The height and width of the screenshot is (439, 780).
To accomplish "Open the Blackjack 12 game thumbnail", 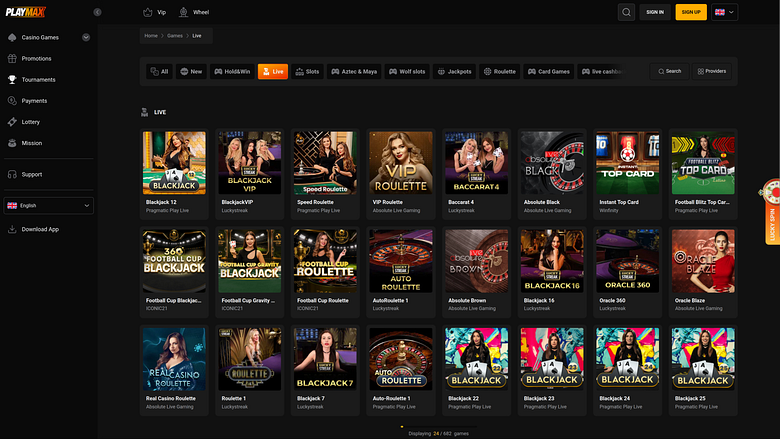I will 174,163.
